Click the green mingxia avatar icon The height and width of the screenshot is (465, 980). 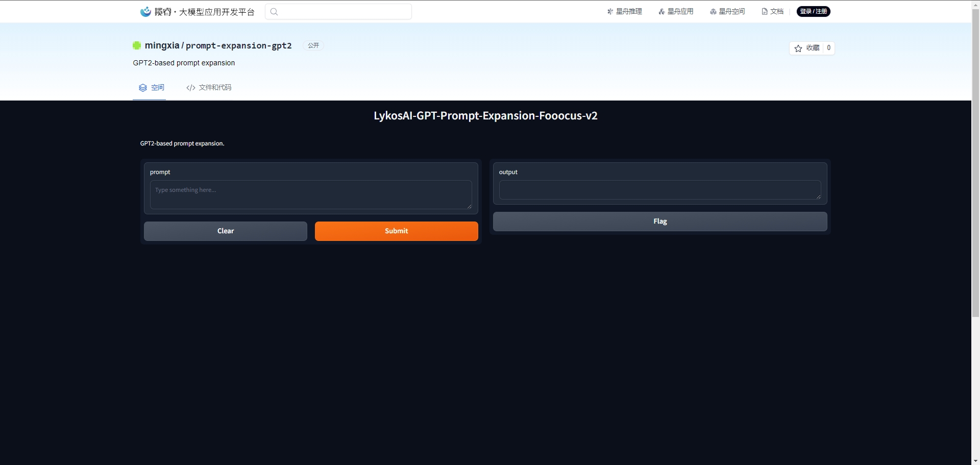(x=137, y=45)
